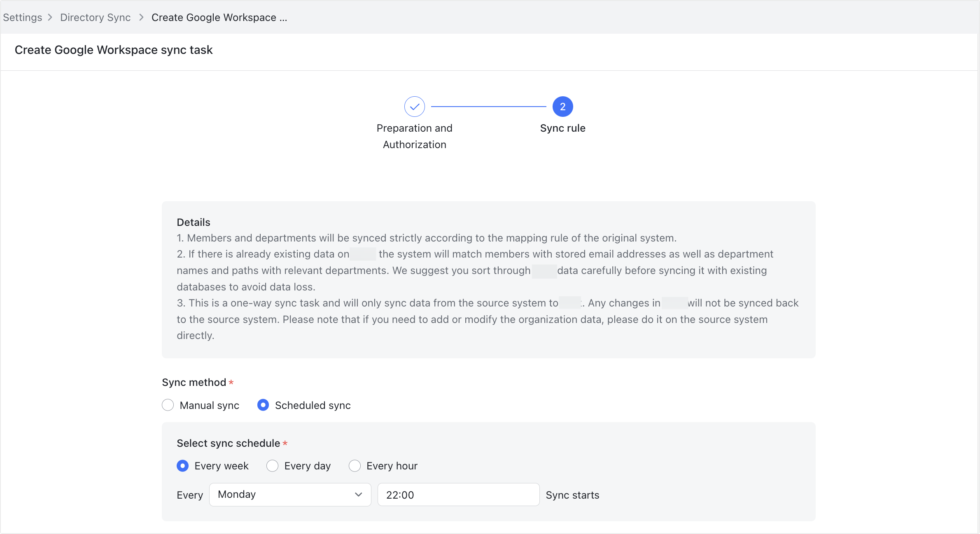Image resolution: width=980 pixels, height=534 pixels.
Task: Expand the weekday selection list
Action: [x=290, y=495]
